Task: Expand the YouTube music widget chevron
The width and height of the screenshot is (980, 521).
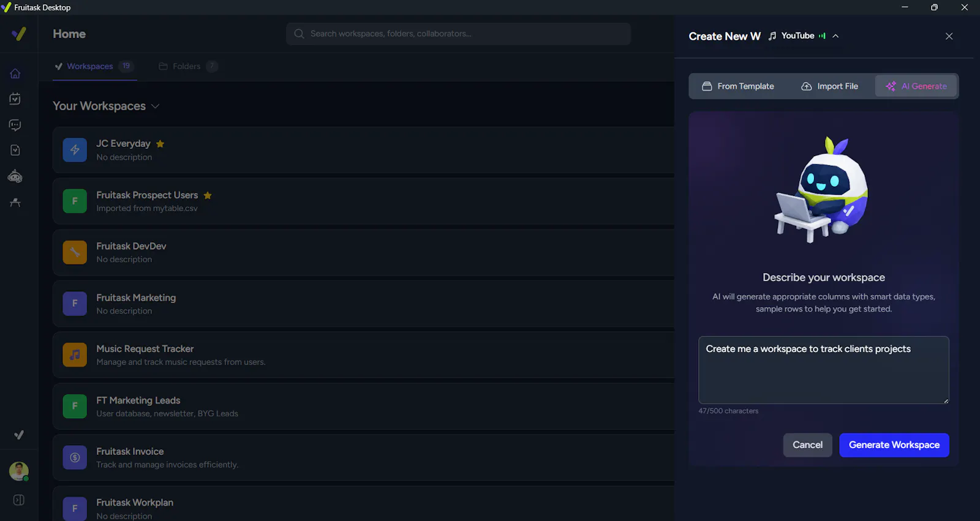Action: click(x=835, y=36)
